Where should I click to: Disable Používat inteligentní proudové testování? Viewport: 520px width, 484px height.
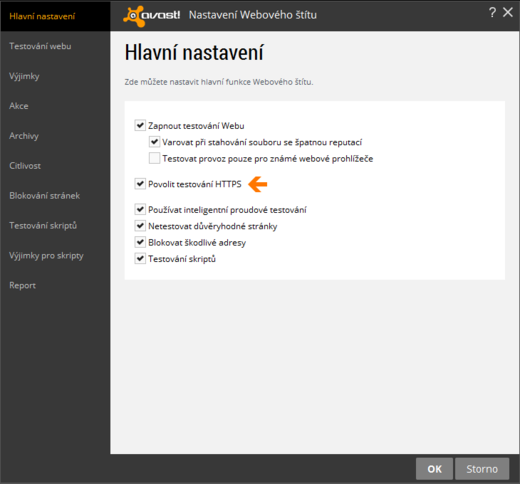[x=140, y=210]
